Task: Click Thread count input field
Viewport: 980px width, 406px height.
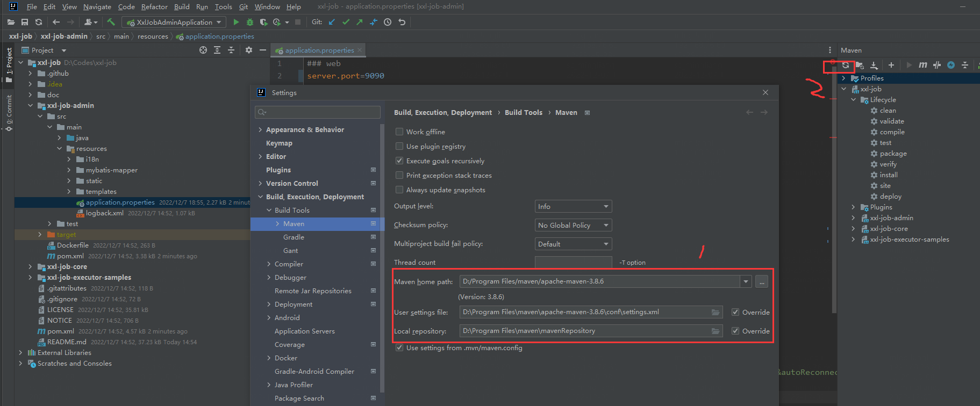Action: pos(573,262)
